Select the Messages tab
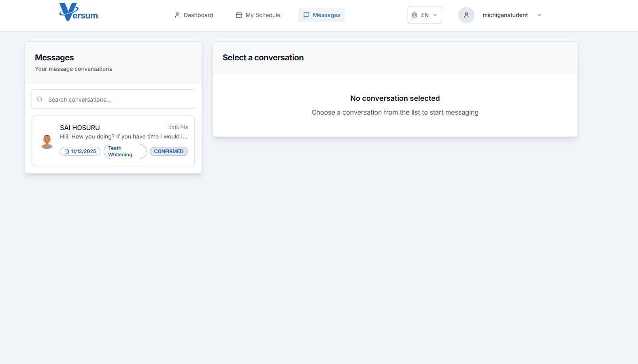This screenshot has height=364, width=638. pyautogui.click(x=322, y=15)
